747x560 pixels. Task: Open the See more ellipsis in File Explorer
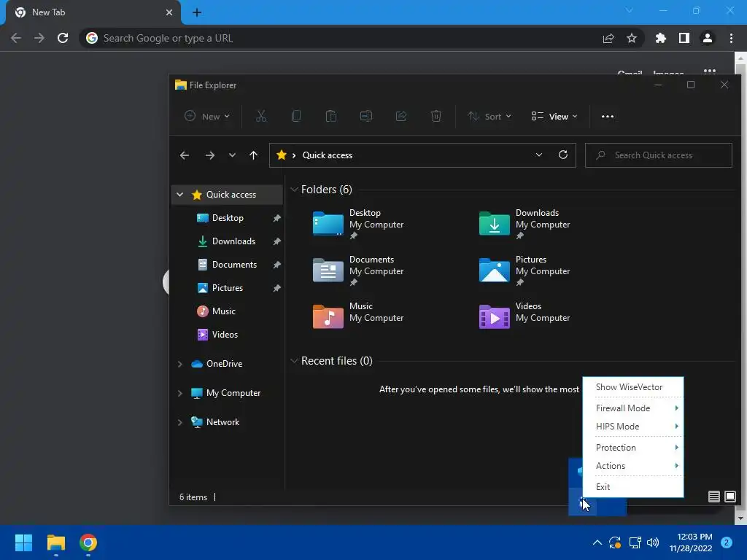(608, 116)
